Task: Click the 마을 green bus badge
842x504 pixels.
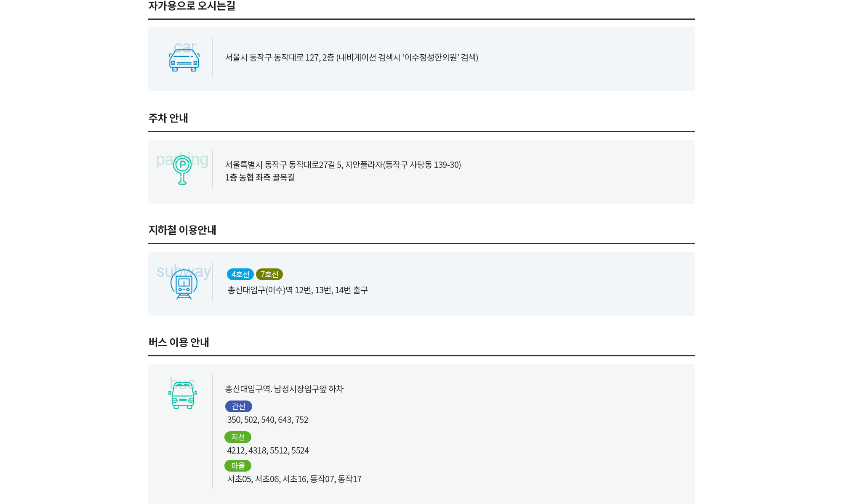Action: (x=238, y=466)
